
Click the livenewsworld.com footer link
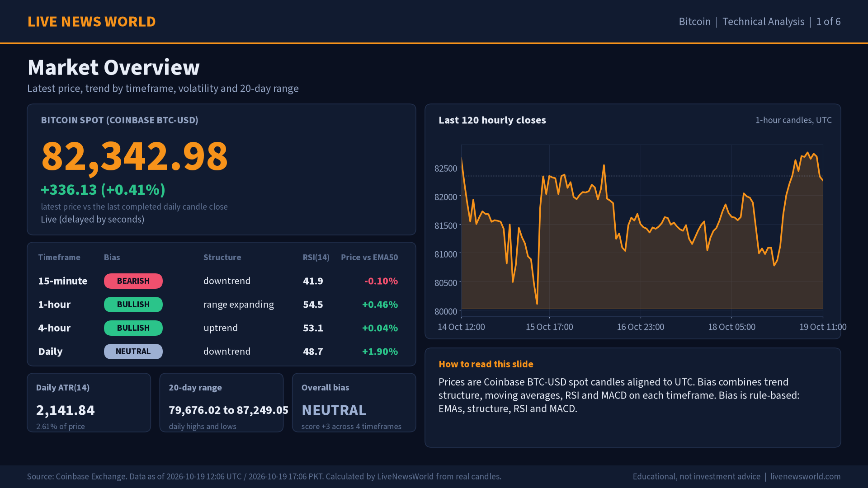(806, 477)
